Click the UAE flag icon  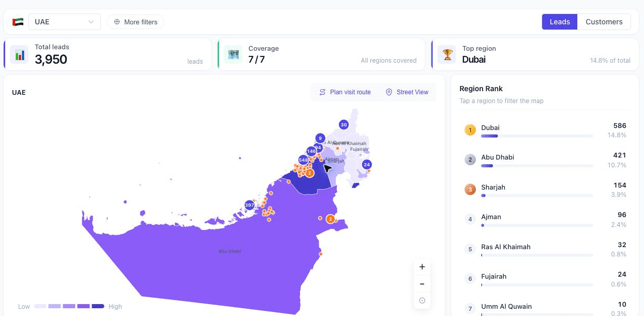tap(18, 22)
